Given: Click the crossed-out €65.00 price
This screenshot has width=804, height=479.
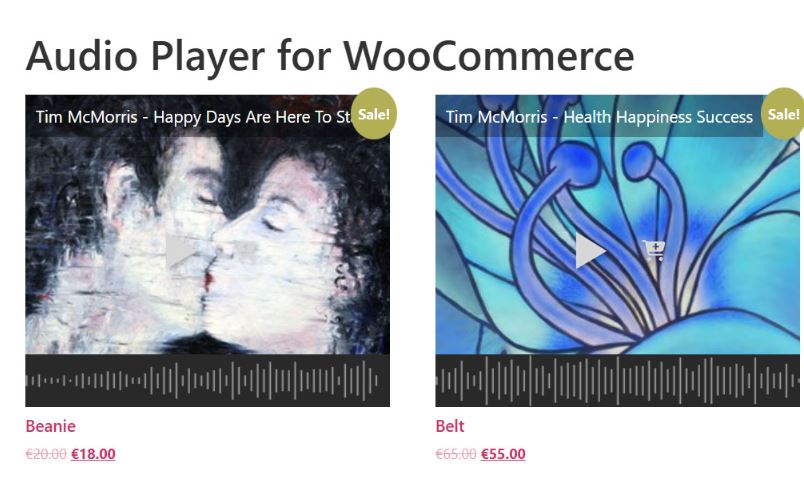Looking at the screenshot, I should tap(456, 454).
